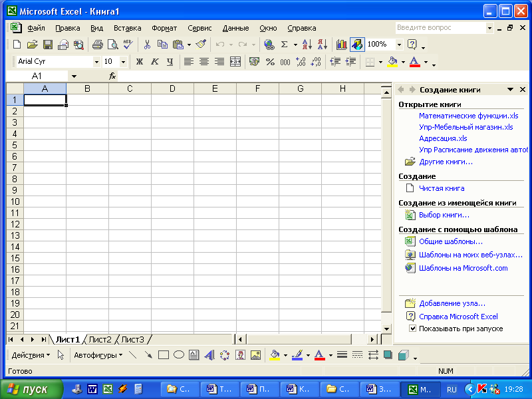532x399 pixels.
Task: Insert WordArt from drawing toolbar
Action: (209, 355)
